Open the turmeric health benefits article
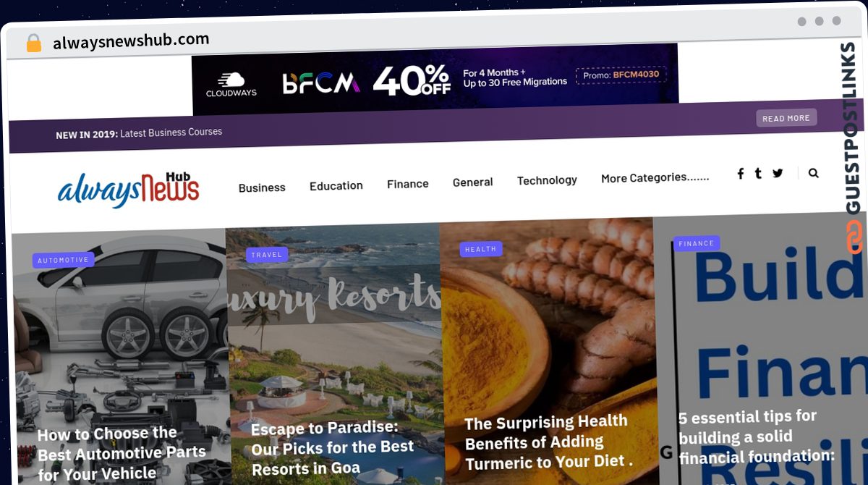This screenshot has height=485, width=868. point(548,442)
